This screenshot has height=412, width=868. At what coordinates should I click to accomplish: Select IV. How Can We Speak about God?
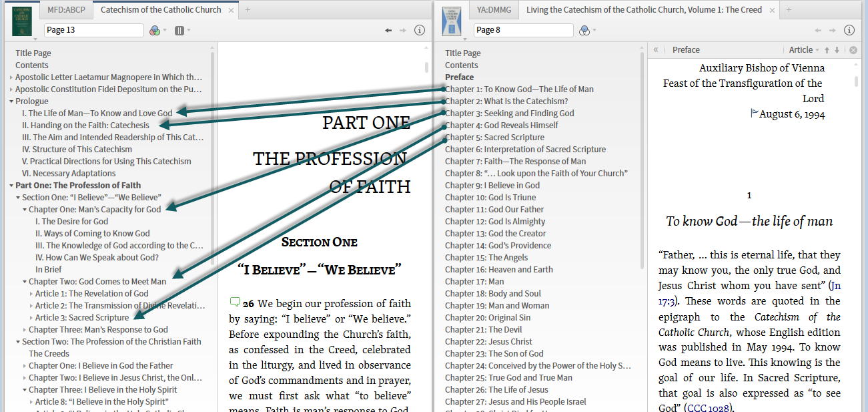pos(97,258)
